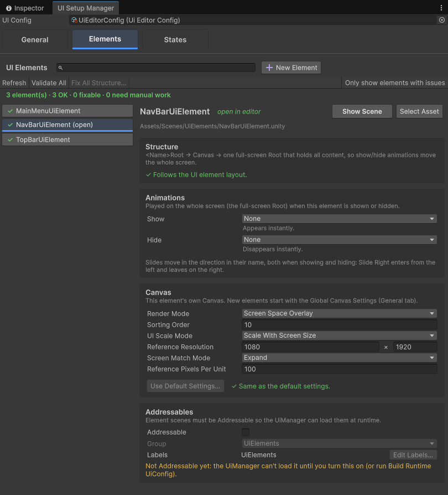Open the Show animation dropdown
The image size is (448, 495).
pyautogui.click(x=339, y=219)
